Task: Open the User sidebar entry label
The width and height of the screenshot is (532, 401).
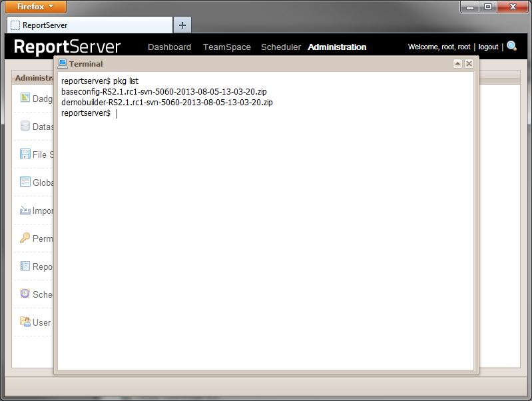Action: [x=42, y=322]
